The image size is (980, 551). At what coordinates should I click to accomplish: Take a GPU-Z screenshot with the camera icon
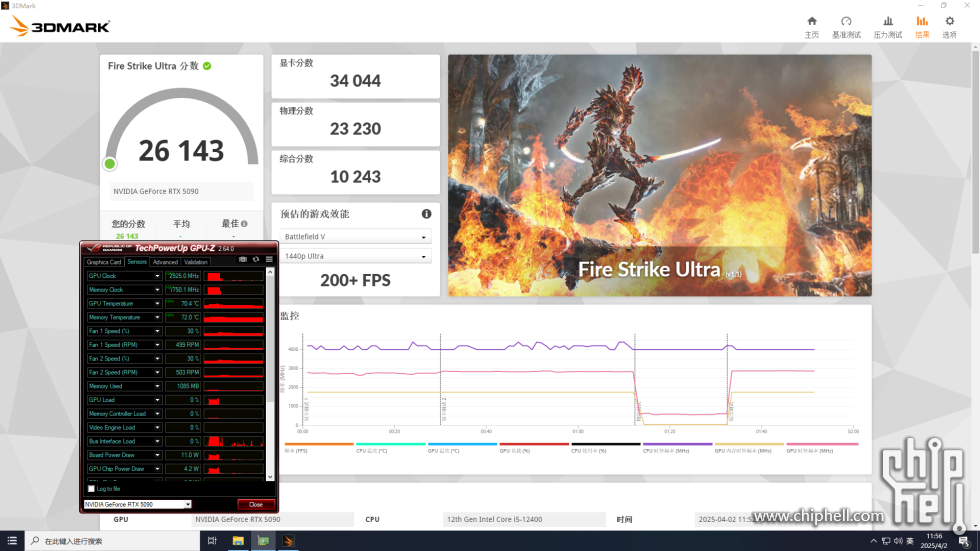[242, 259]
